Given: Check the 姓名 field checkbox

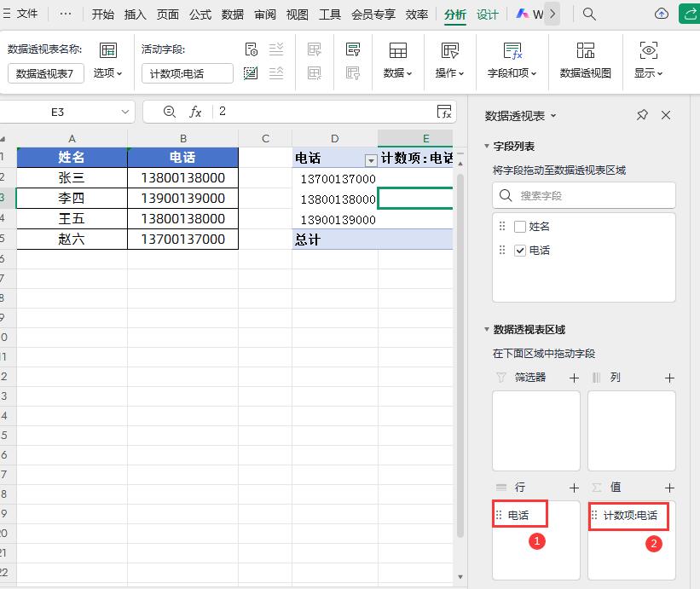Looking at the screenshot, I should [x=520, y=227].
